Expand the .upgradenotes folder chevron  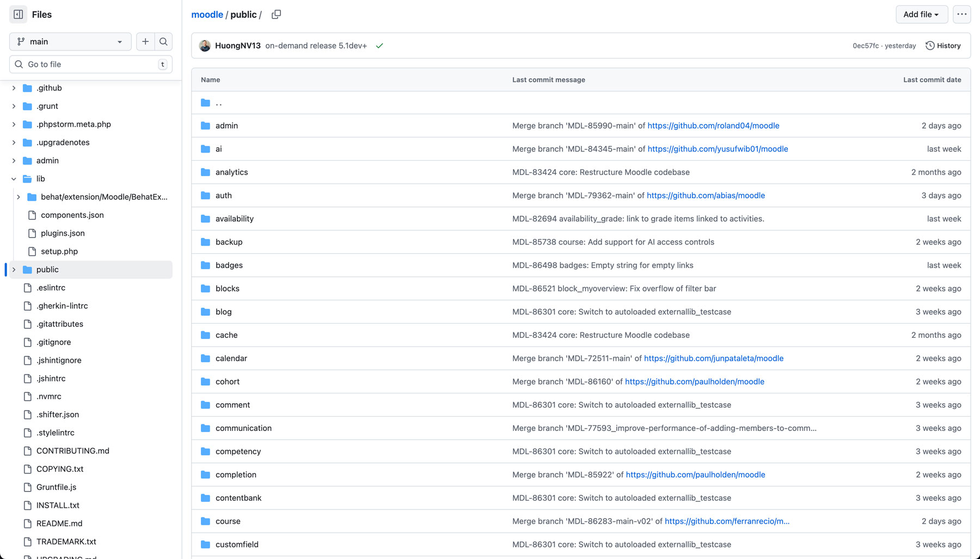[14, 142]
